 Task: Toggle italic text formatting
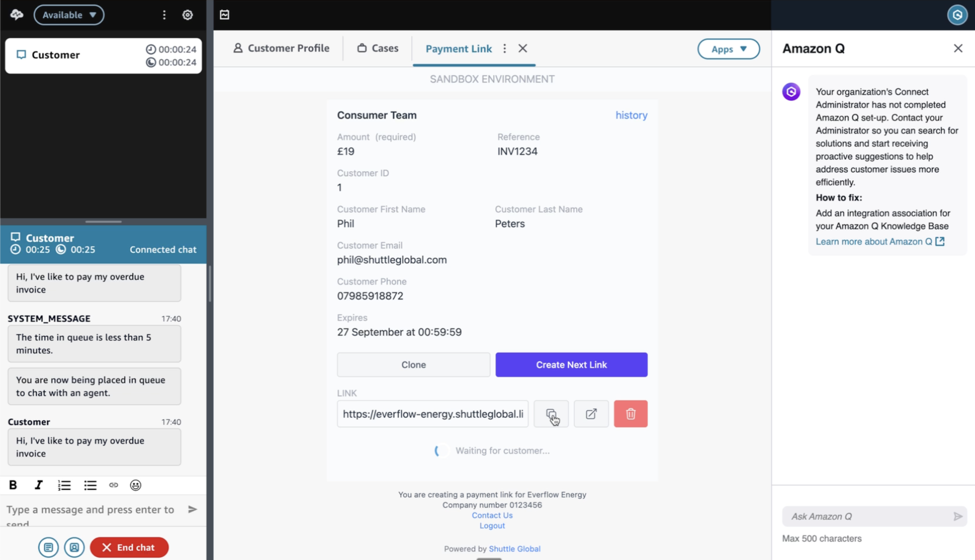coord(39,485)
